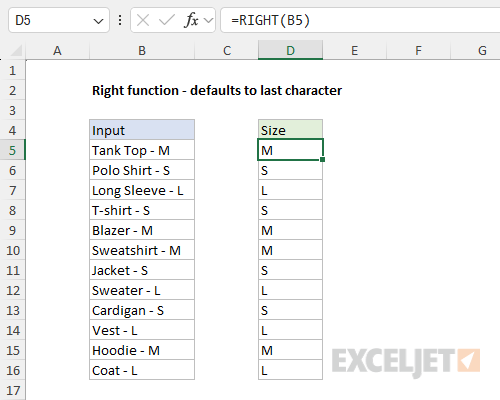500x400 pixels.
Task: Select Size cell S in row 13
Action: (290, 310)
